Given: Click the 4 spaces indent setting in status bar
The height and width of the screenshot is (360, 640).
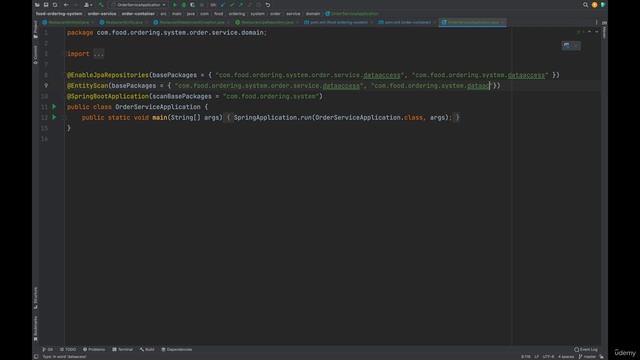Looking at the screenshot, I should tap(566, 357).
